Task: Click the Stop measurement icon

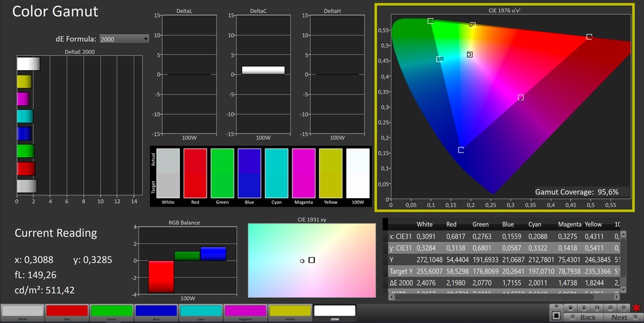Action: point(571,308)
